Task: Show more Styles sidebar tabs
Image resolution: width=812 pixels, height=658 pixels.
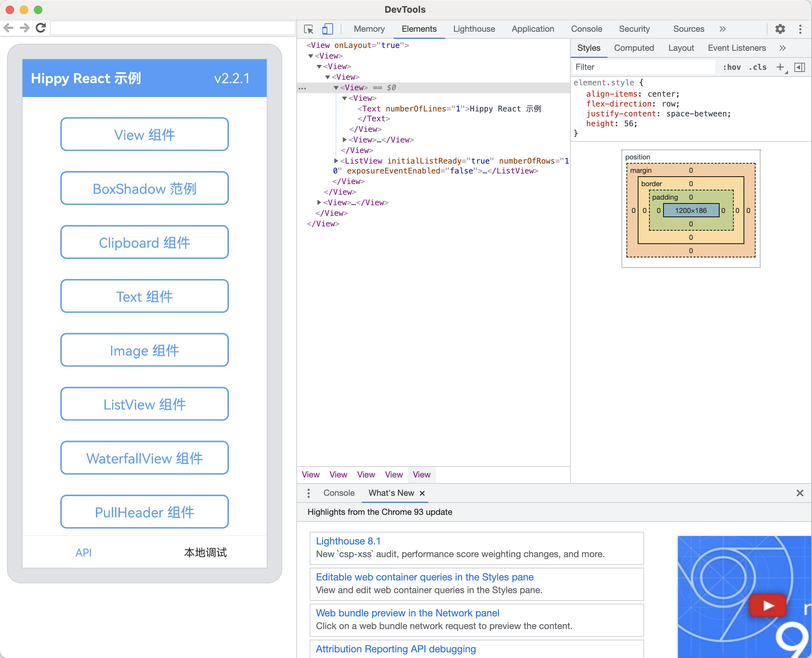Action: pyautogui.click(x=782, y=48)
